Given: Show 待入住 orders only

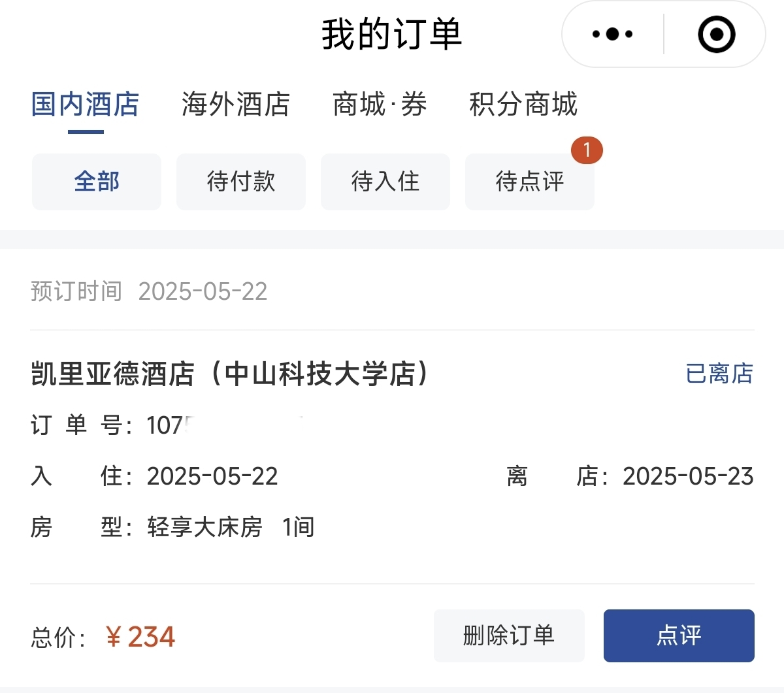Looking at the screenshot, I should click(385, 182).
